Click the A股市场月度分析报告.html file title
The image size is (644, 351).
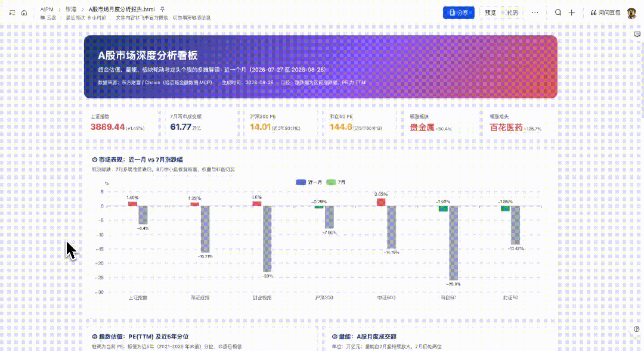[122, 9]
